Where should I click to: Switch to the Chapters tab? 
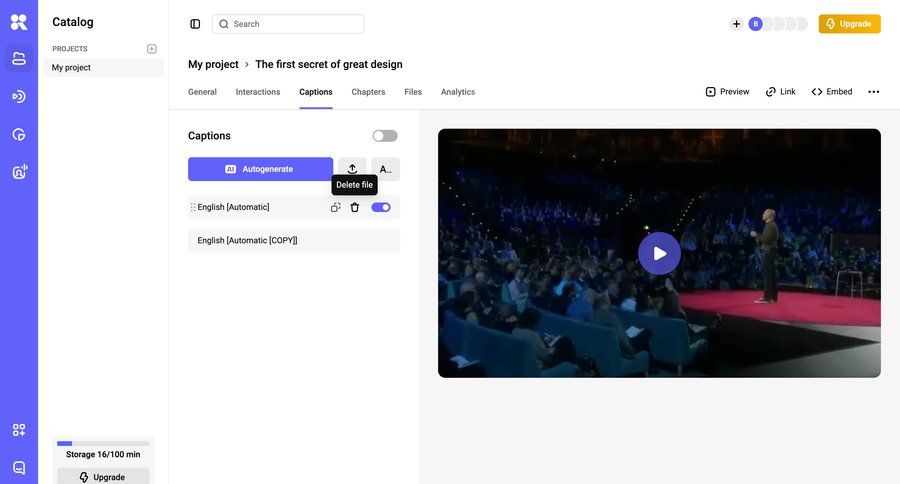pyautogui.click(x=368, y=92)
